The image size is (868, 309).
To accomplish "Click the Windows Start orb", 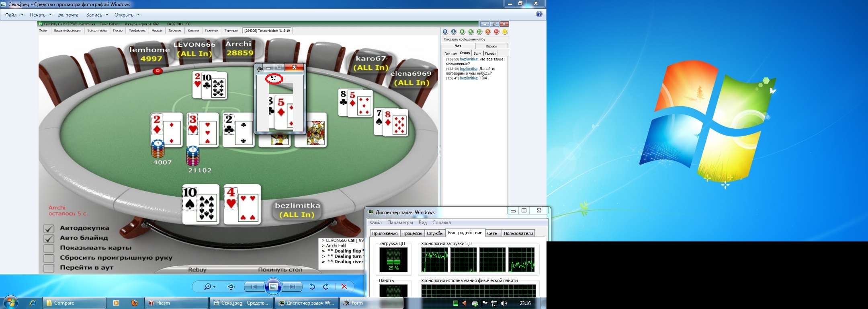I will [10, 303].
